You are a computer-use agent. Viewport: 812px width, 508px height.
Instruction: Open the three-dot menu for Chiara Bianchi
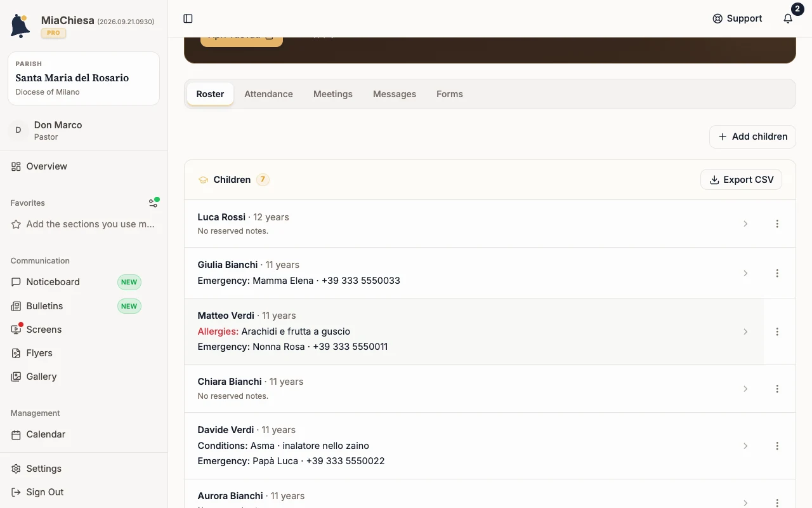point(777,389)
